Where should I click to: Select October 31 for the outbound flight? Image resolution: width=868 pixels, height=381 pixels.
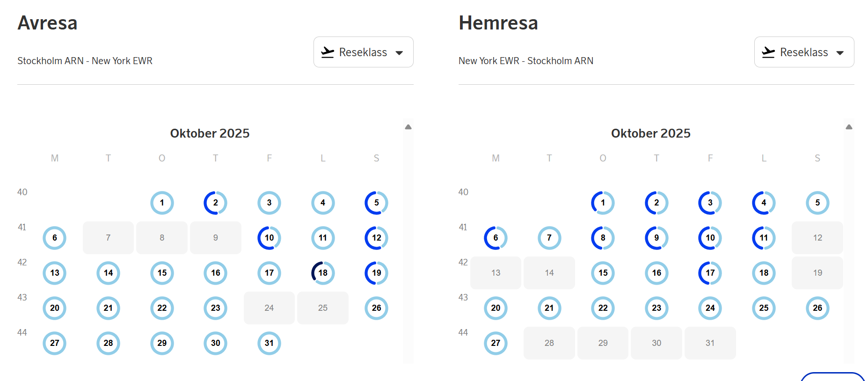pyautogui.click(x=269, y=343)
